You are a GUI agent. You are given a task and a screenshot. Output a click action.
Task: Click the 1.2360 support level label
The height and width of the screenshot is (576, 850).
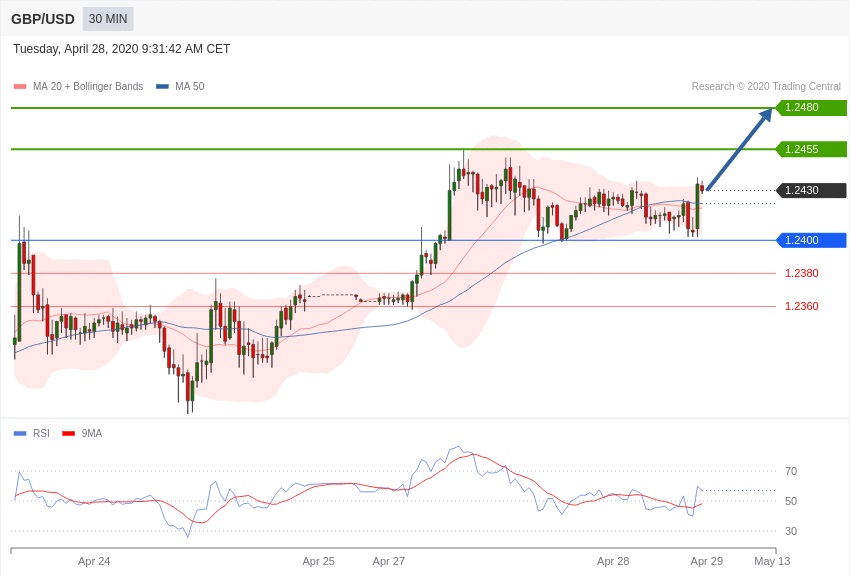point(802,306)
